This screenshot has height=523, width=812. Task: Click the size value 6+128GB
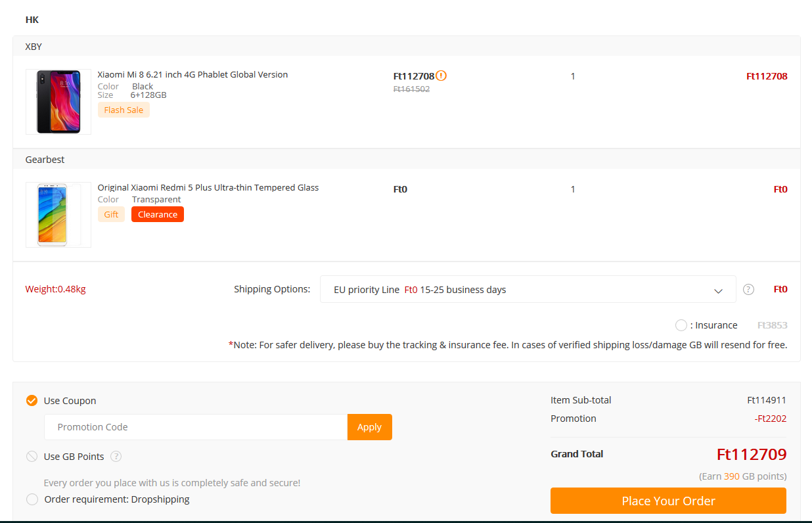tap(148, 95)
